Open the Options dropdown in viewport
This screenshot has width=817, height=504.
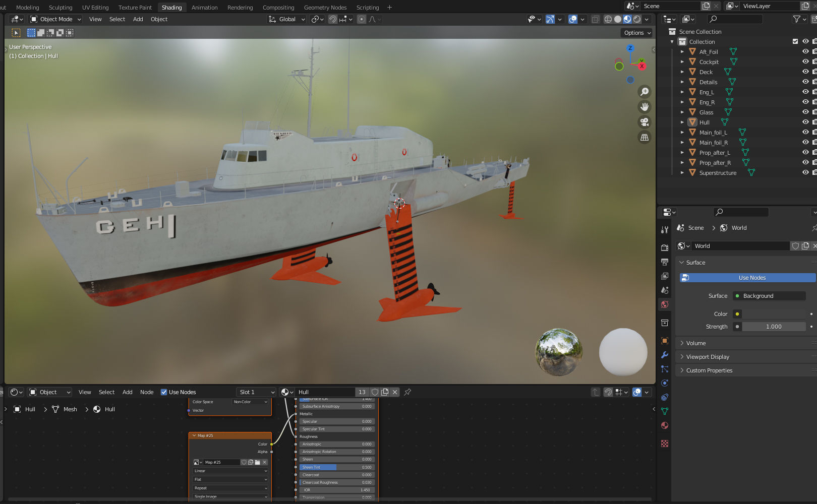tap(637, 33)
